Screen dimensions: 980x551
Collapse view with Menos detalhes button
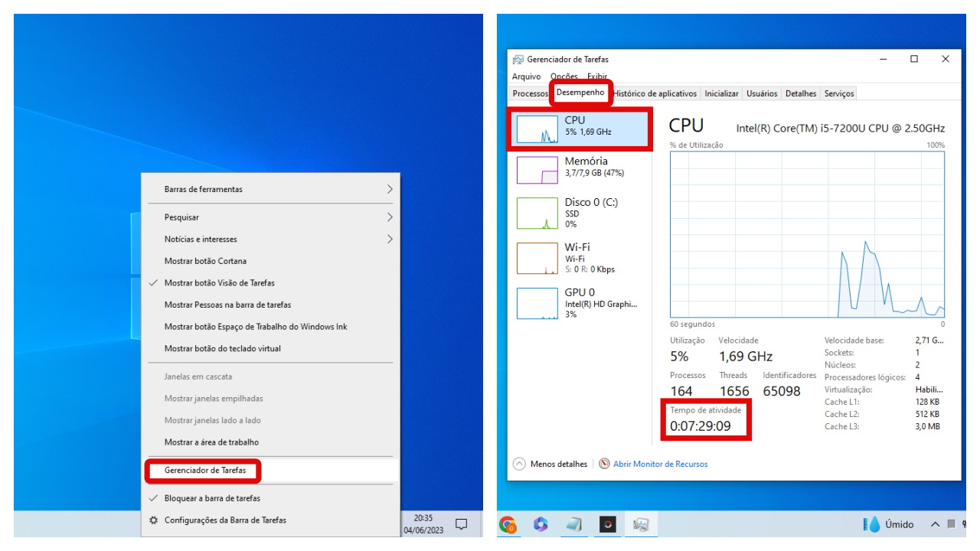coord(550,464)
